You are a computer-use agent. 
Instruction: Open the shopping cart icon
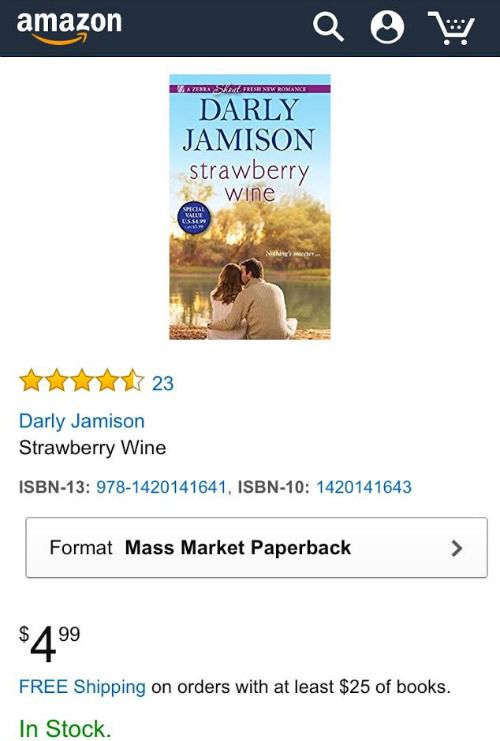click(x=451, y=28)
